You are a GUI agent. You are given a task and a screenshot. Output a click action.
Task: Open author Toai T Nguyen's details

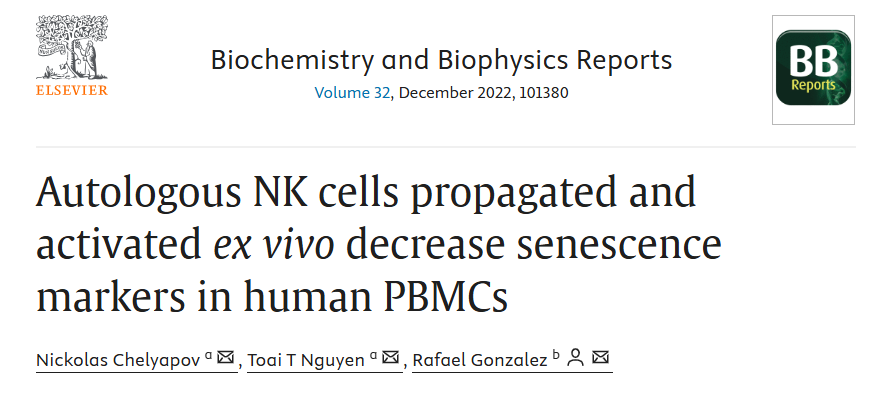(306, 360)
